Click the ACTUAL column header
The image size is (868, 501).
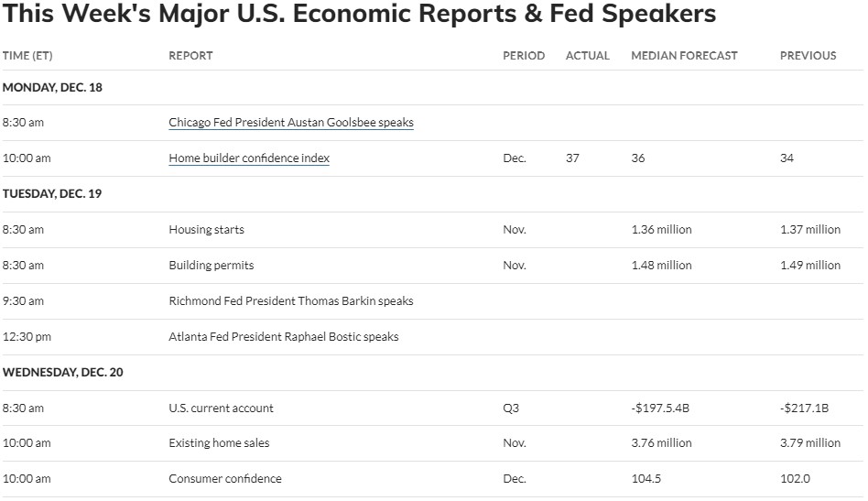(587, 56)
